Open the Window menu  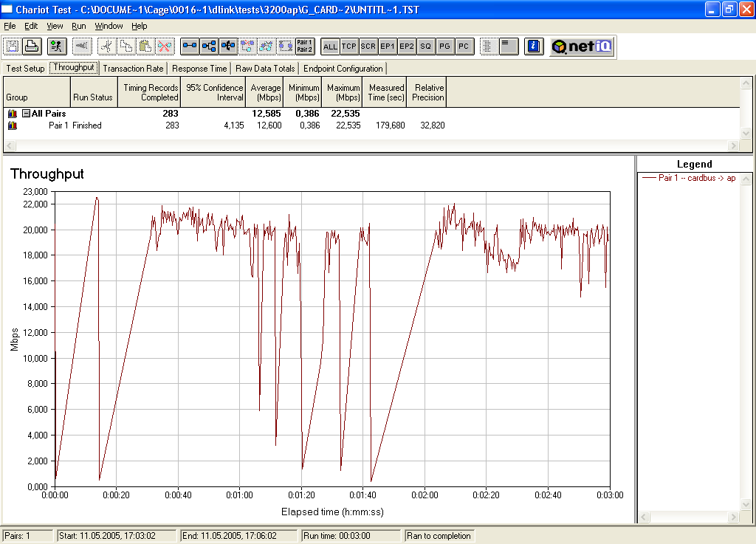tap(109, 26)
